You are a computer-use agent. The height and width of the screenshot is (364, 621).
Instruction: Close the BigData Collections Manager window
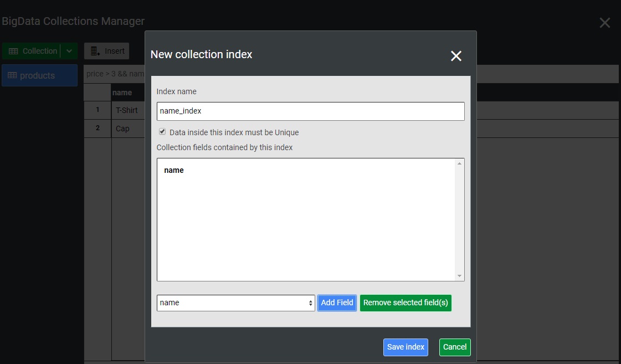click(x=605, y=23)
